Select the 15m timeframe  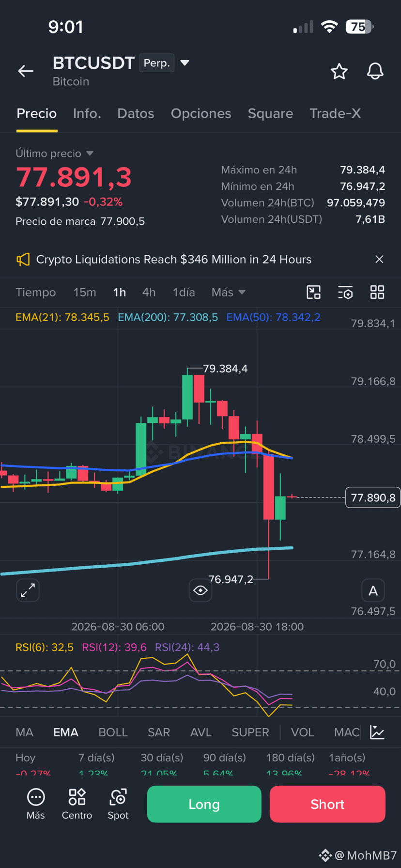(85, 293)
